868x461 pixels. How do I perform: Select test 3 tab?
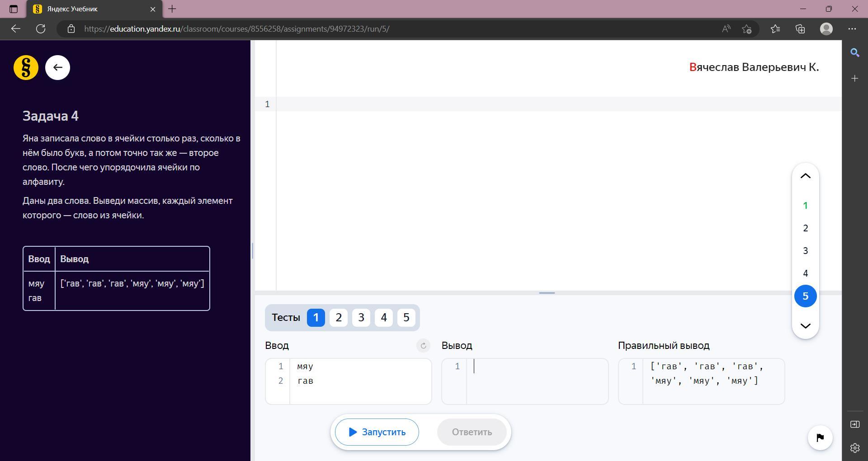(361, 318)
